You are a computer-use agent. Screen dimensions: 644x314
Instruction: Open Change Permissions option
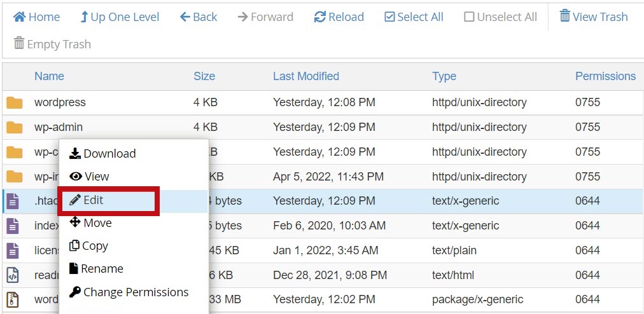(x=129, y=292)
